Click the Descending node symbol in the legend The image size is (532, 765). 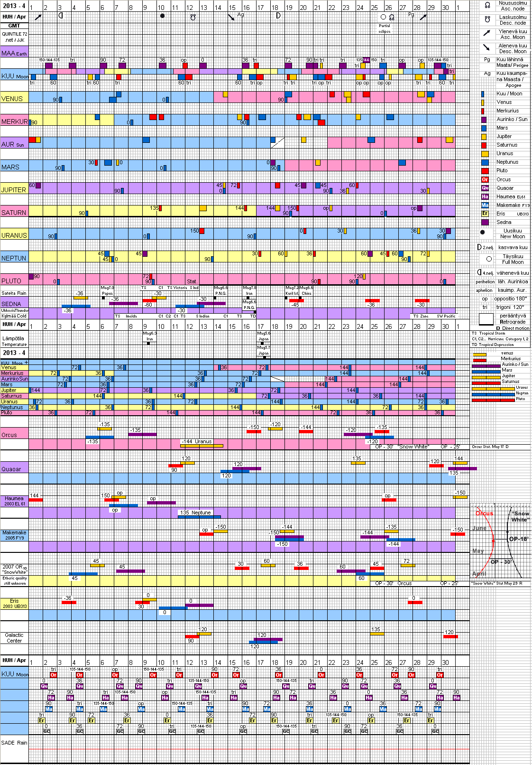coord(487,19)
